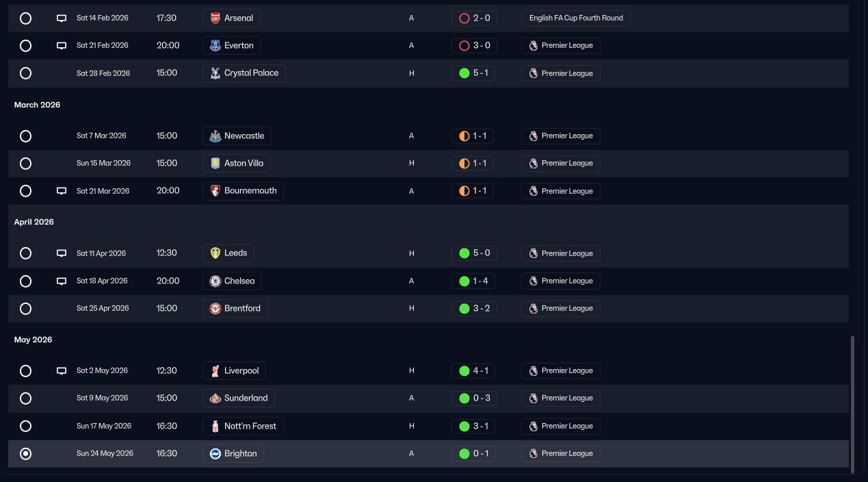Click the Newcastle club crest icon

coord(215,136)
